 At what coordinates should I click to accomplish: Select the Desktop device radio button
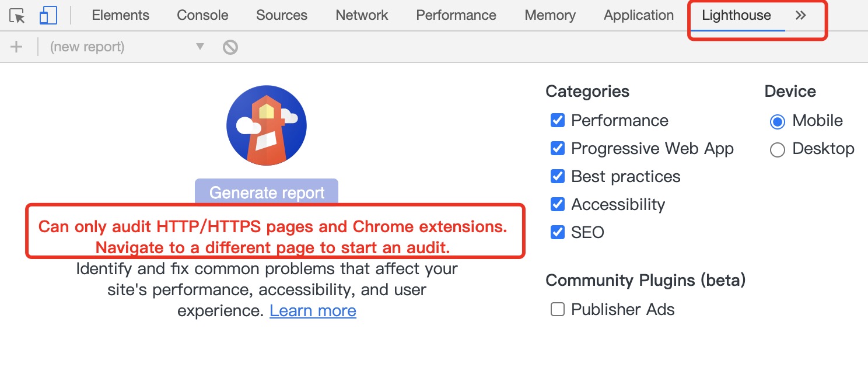778,150
